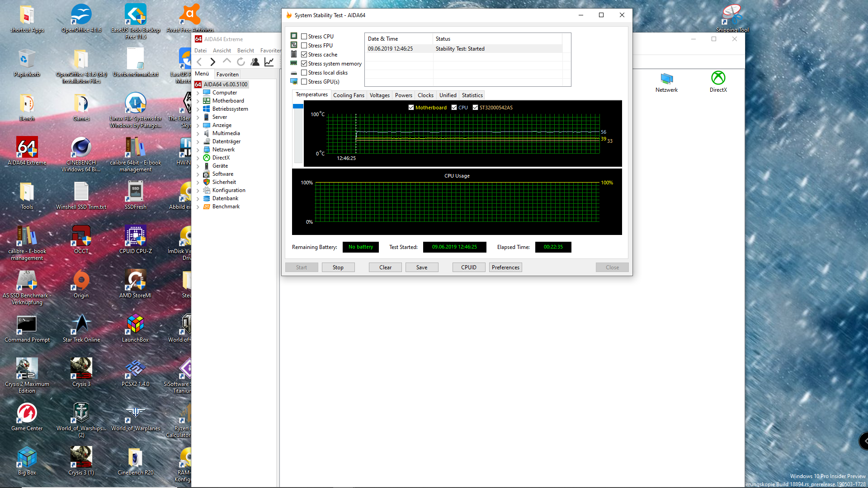Image resolution: width=868 pixels, height=488 pixels.
Task: Open Snipping Tool desktop shortcut
Action: (732, 18)
